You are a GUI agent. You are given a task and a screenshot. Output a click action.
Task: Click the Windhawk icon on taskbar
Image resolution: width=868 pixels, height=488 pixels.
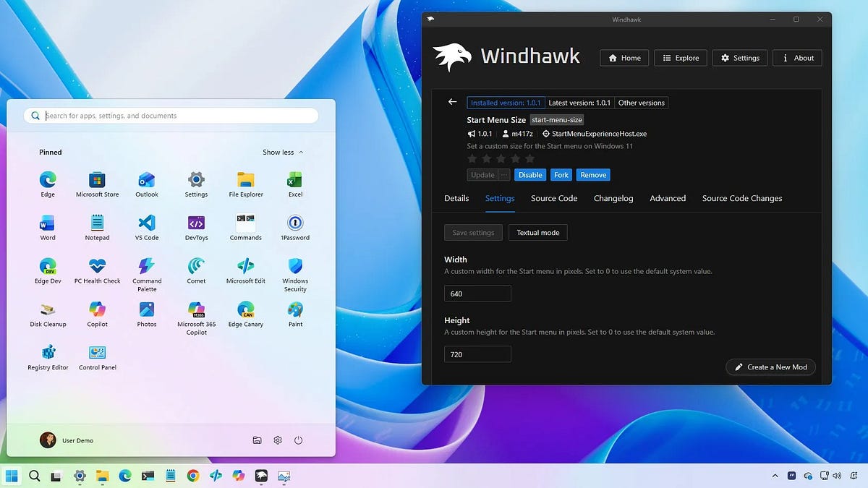pyautogui.click(x=261, y=476)
